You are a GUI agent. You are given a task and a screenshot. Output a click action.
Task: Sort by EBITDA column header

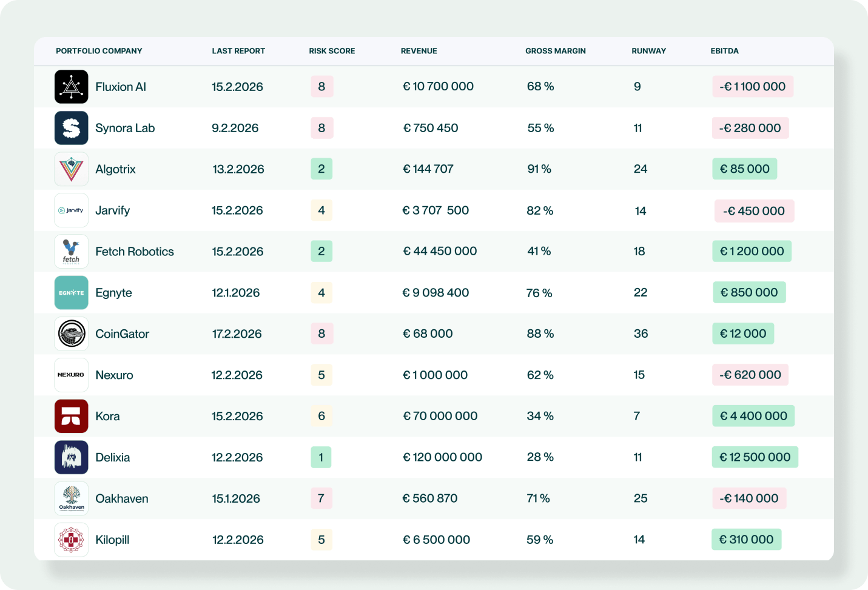click(724, 51)
